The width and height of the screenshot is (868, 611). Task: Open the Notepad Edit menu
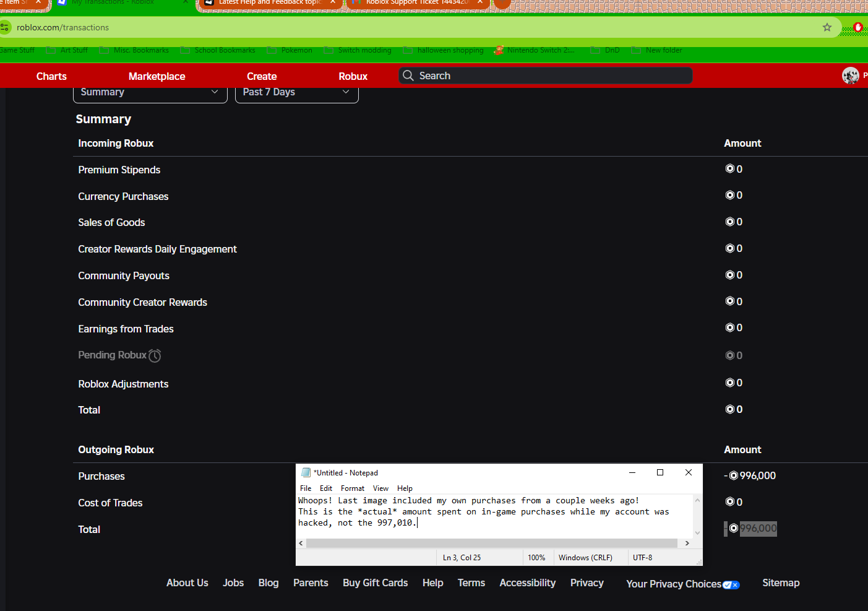click(x=326, y=488)
